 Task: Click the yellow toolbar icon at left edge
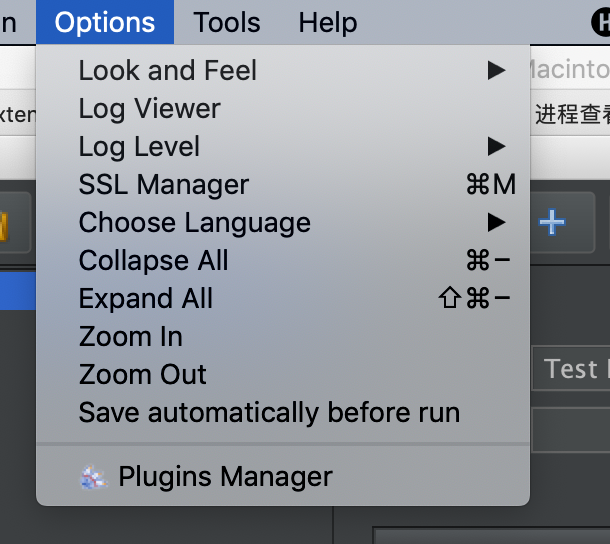coord(4,226)
